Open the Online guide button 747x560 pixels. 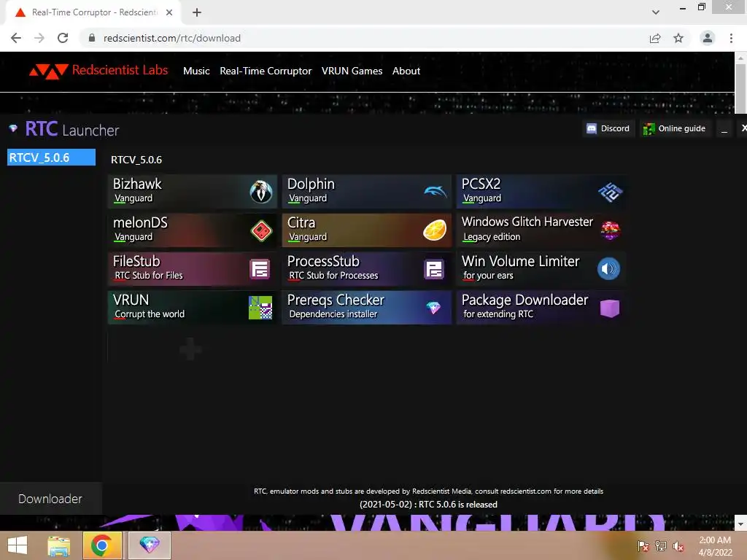[675, 128]
